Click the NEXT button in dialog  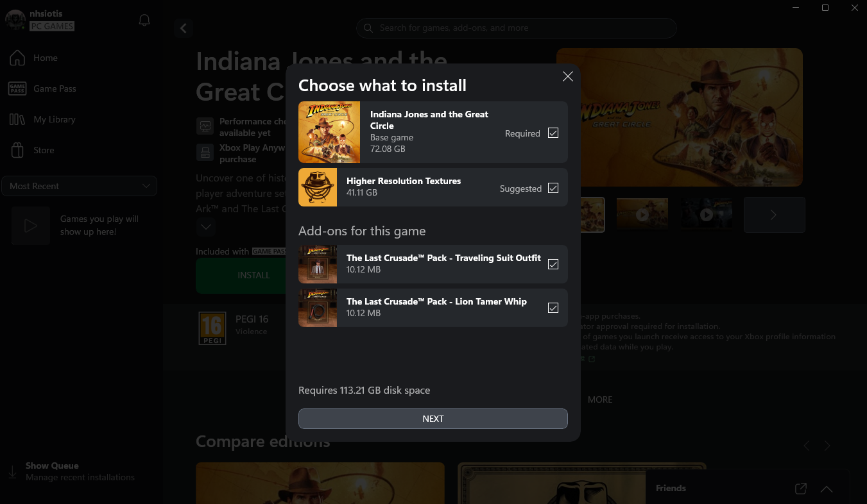point(433,419)
